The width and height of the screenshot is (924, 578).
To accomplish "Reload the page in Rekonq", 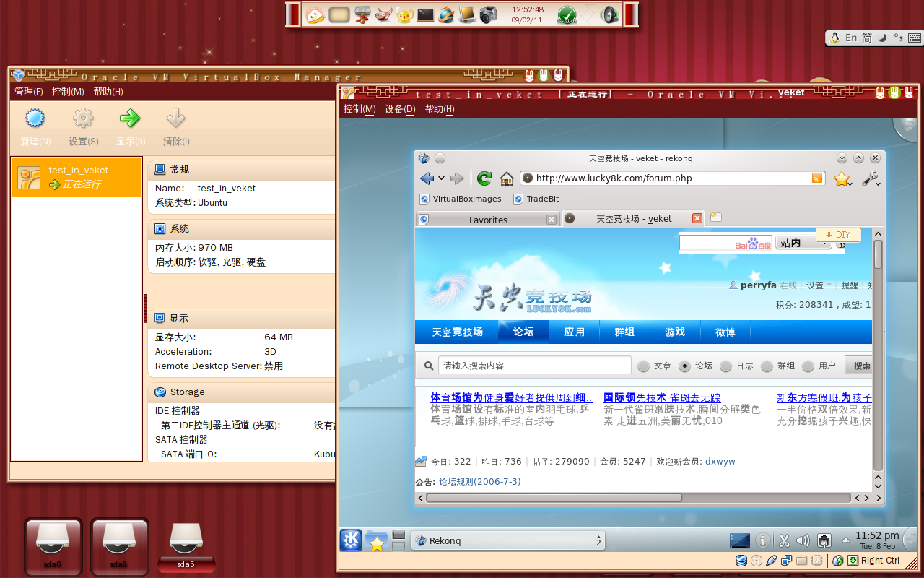I will tap(484, 178).
